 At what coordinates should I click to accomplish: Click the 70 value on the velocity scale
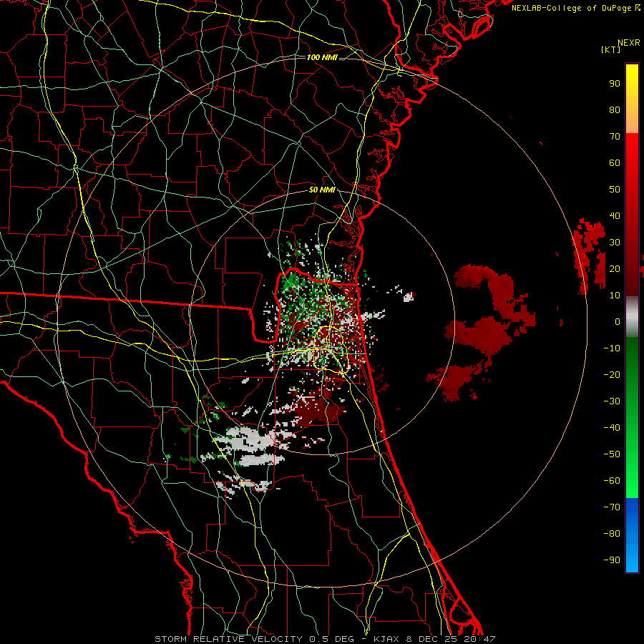pos(615,137)
